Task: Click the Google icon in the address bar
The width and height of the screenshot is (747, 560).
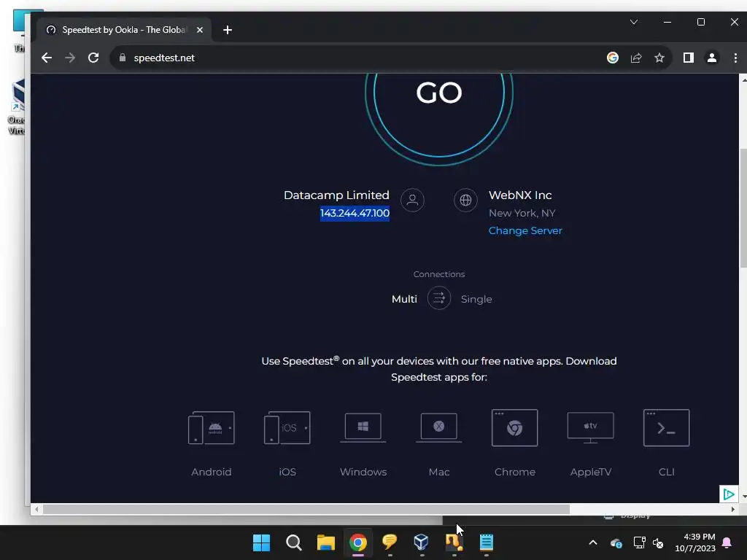Action: tap(613, 58)
